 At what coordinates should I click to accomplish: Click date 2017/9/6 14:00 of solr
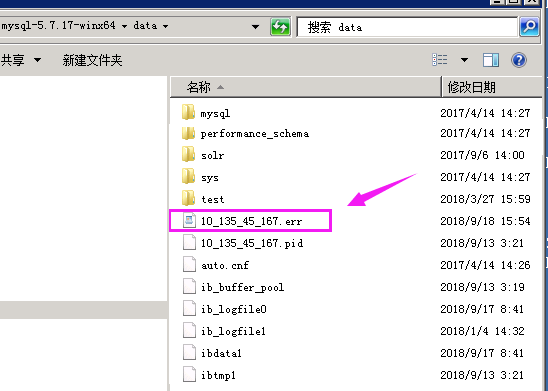(482, 155)
